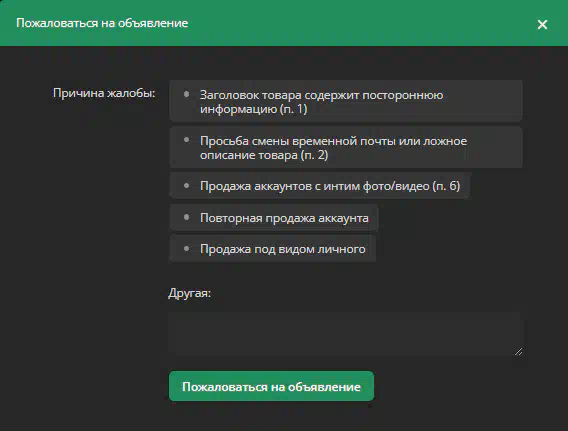Click the "(п. 1)" rule reference text
568x431 pixels.
(293, 109)
